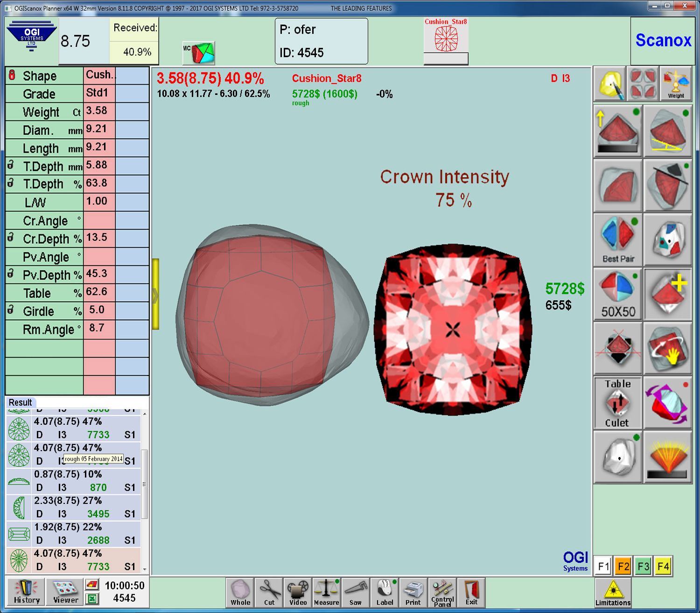Select the 0.87(8.75) 10% result row
The height and width of the screenshot is (613, 700).
tap(75, 481)
